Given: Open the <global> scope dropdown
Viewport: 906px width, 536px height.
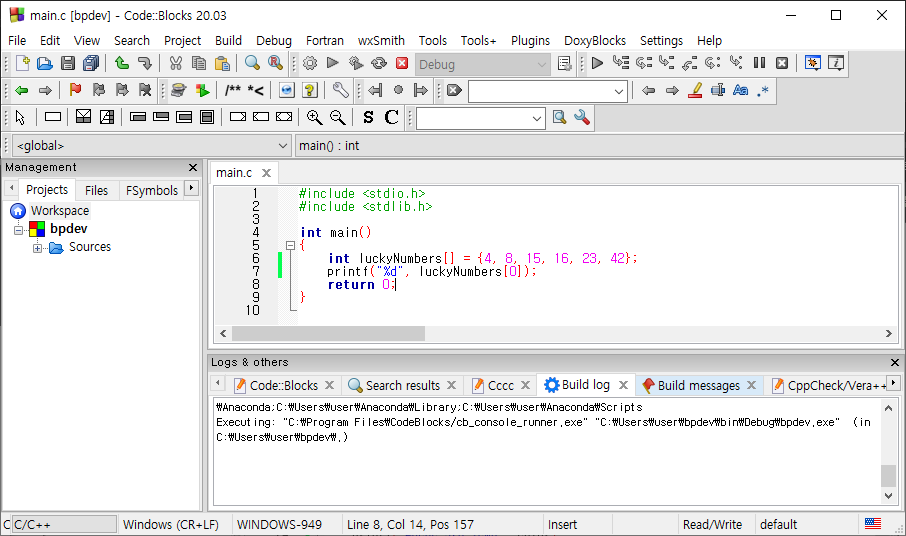Looking at the screenshot, I should [151, 146].
